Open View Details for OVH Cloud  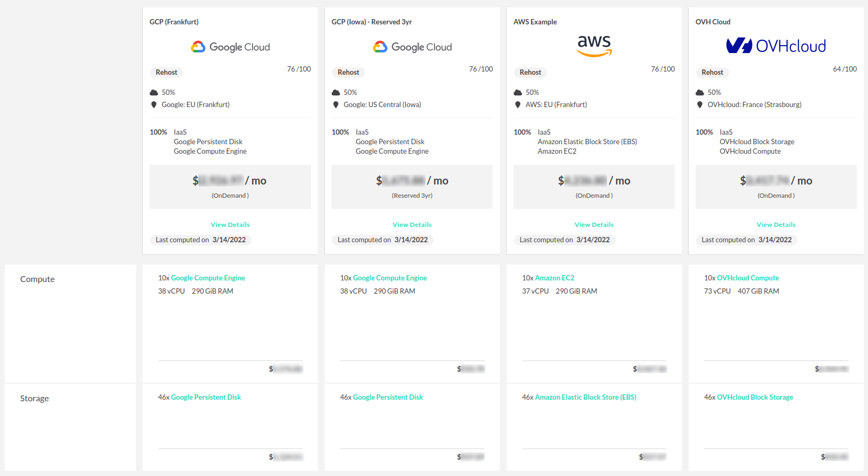776,225
